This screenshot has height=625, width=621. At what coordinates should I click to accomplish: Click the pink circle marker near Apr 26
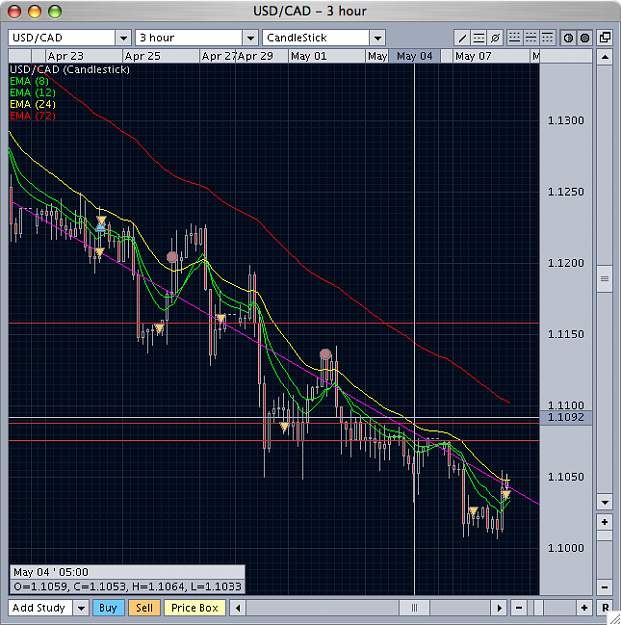172,257
